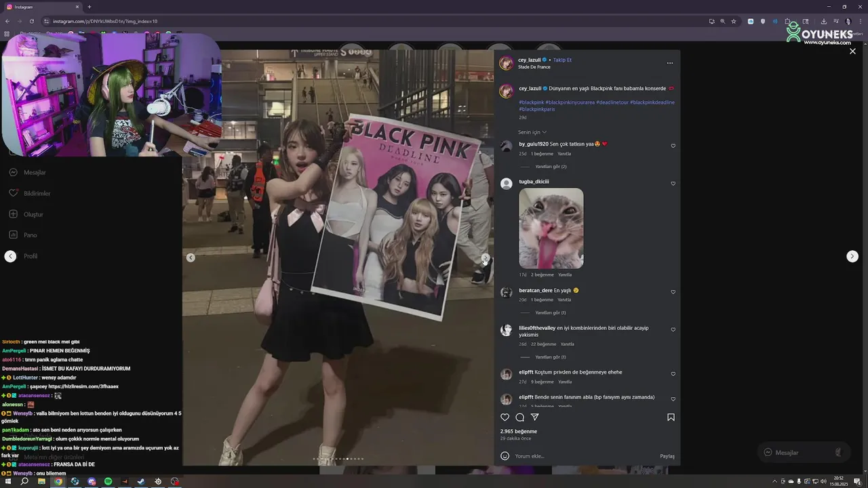The width and height of the screenshot is (868, 488).
Task: Open Oluştur in the Instagram sidebar
Action: pos(26,215)
